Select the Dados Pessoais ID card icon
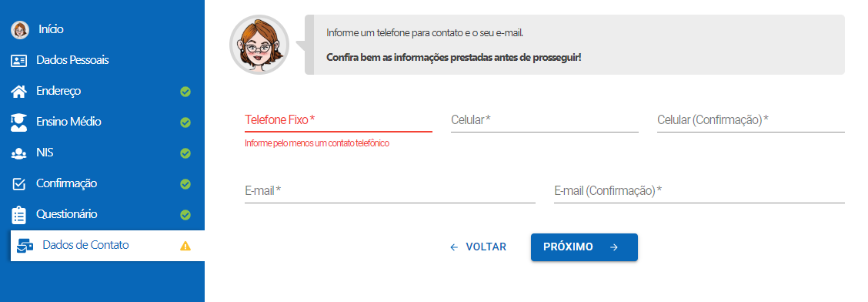Viewport: 868px width, 302px height. [18, 61]
